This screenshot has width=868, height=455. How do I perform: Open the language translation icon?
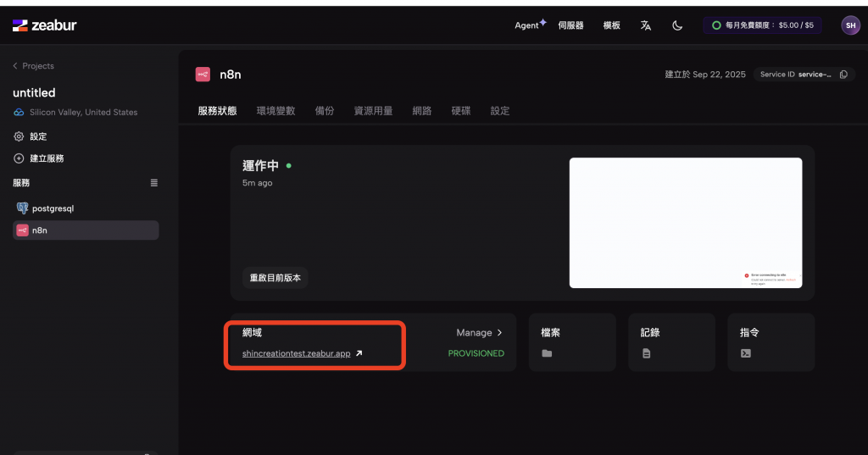645,25
